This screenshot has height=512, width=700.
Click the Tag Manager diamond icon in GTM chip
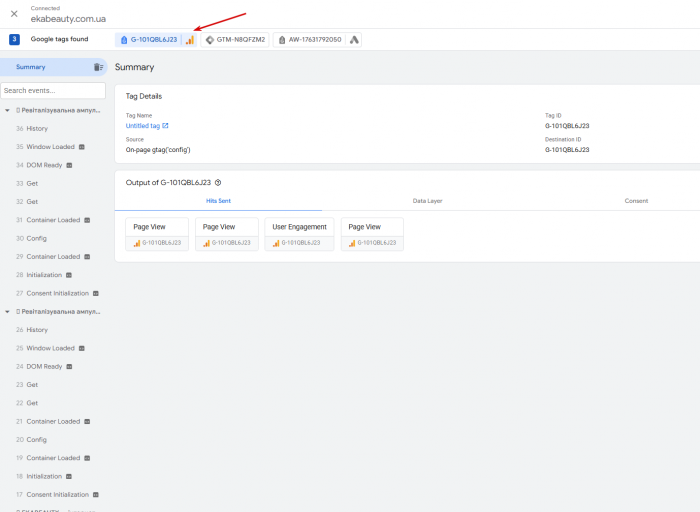point(210,40)
